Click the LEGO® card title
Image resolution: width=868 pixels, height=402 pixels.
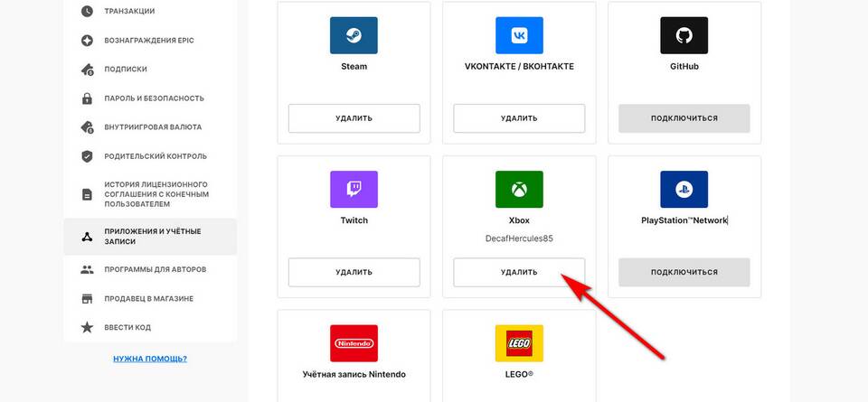519,374
